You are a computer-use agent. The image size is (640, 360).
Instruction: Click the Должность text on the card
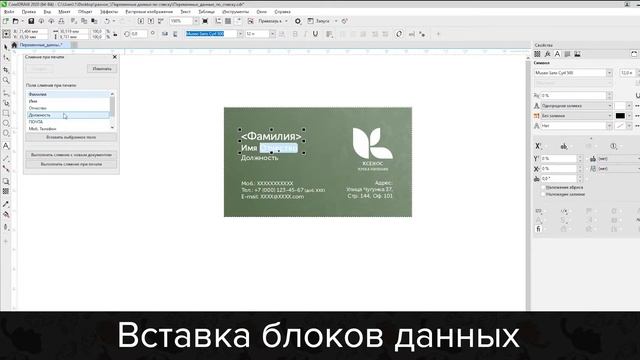click(260, 158)
